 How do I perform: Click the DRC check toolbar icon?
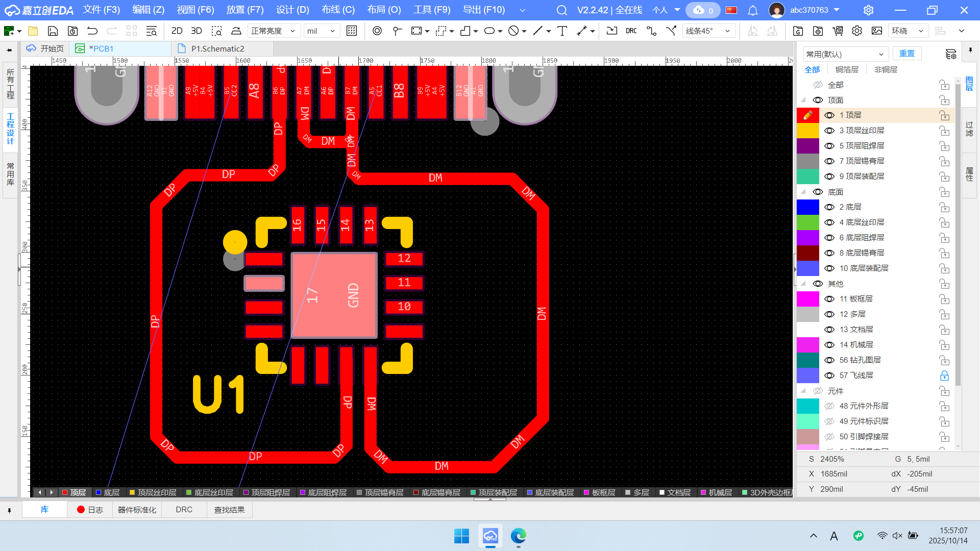[631, 31]
